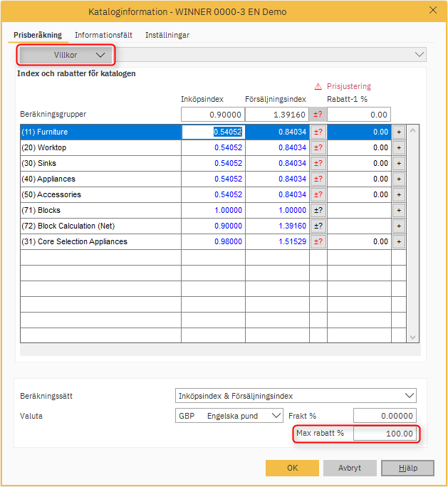Click the Hjälp button

click(x=407, y=468)
